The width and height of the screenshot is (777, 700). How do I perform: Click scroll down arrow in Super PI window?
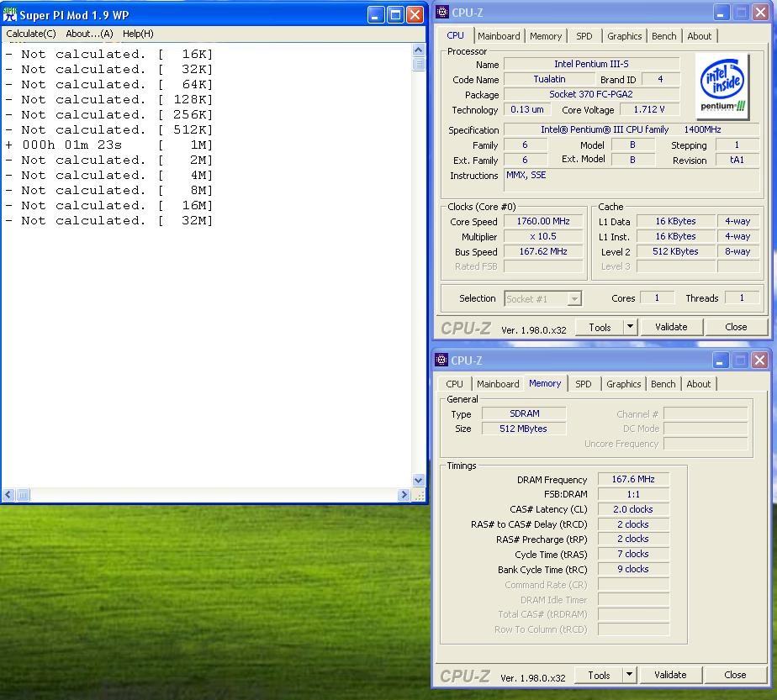point(418,480)
